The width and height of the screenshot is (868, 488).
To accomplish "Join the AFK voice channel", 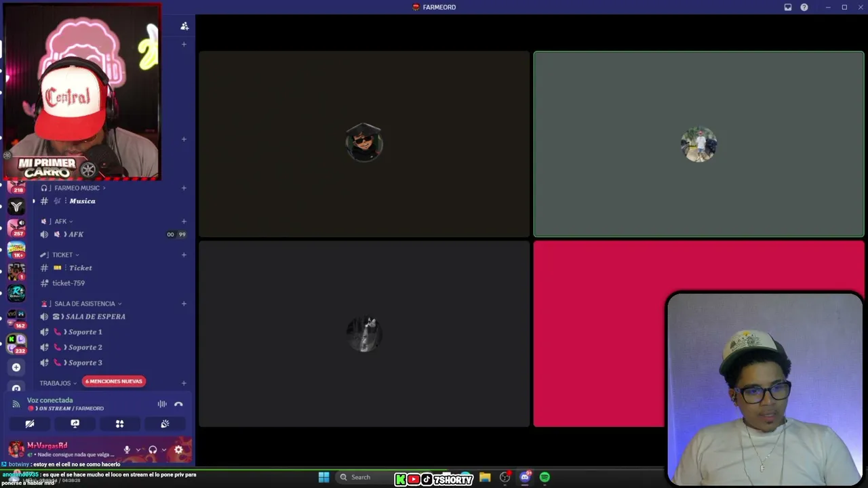I will click(x=112, y=235).
